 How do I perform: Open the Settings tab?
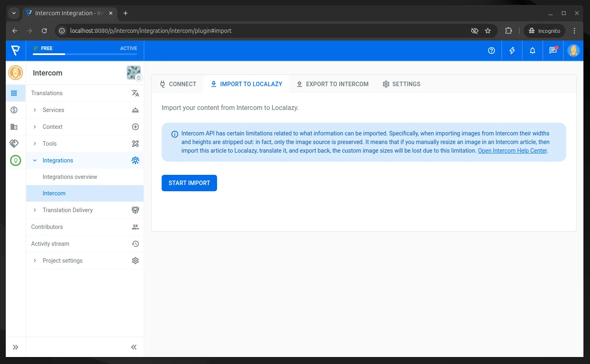point(401,84)
